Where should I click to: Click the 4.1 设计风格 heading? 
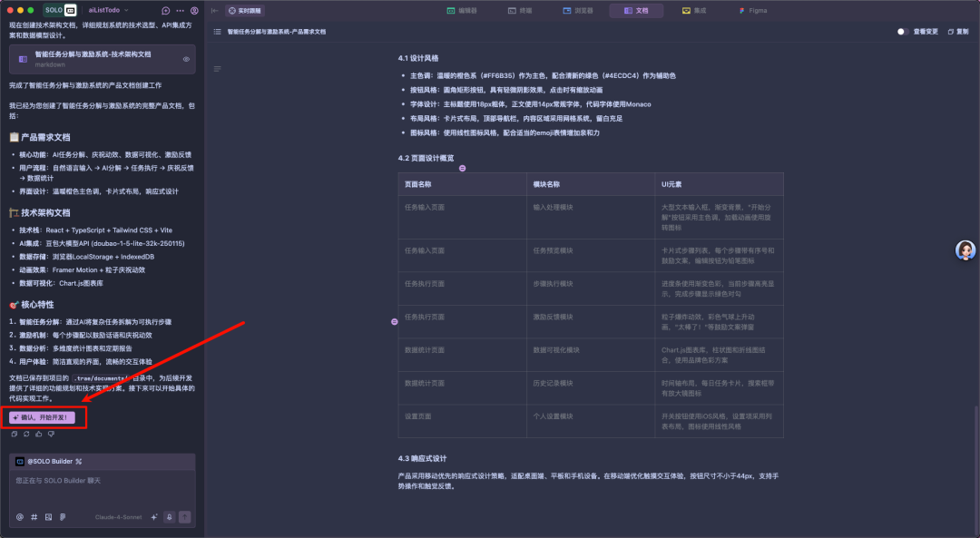coord(418,58)
